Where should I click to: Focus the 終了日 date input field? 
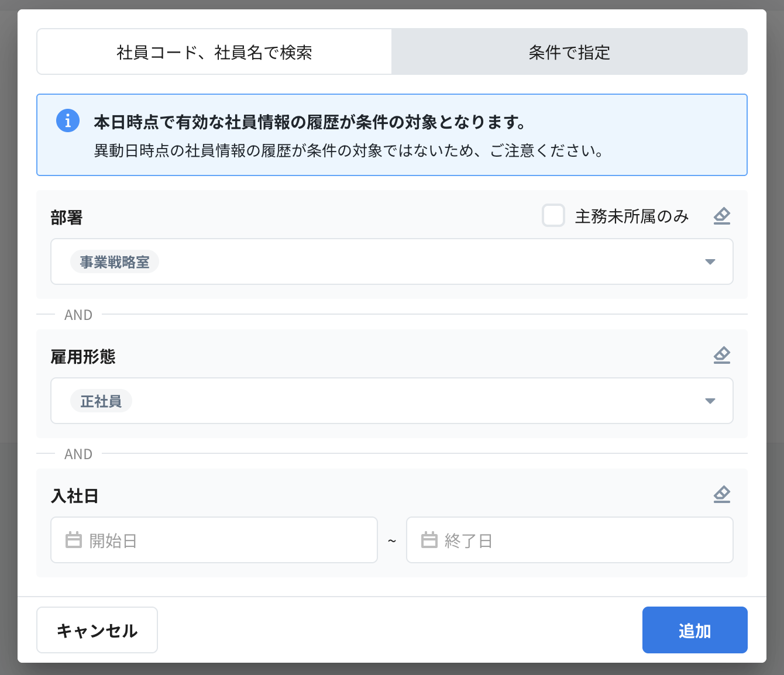pos(579,540)
